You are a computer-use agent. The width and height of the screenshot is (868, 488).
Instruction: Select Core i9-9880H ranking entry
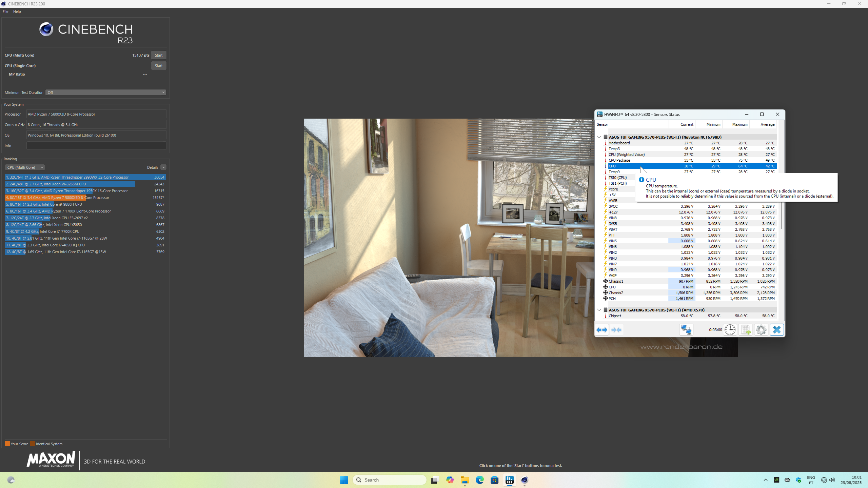[x=85, y=204]
